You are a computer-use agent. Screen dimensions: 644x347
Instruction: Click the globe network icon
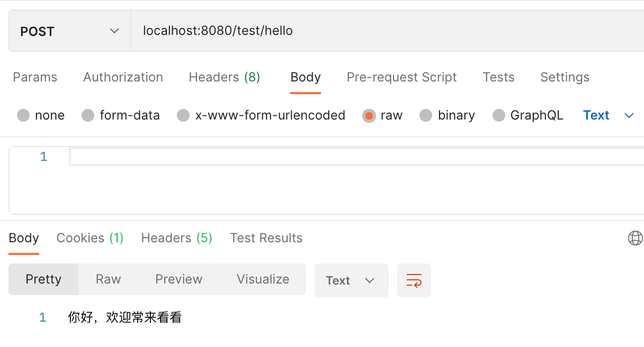(635, 238)
